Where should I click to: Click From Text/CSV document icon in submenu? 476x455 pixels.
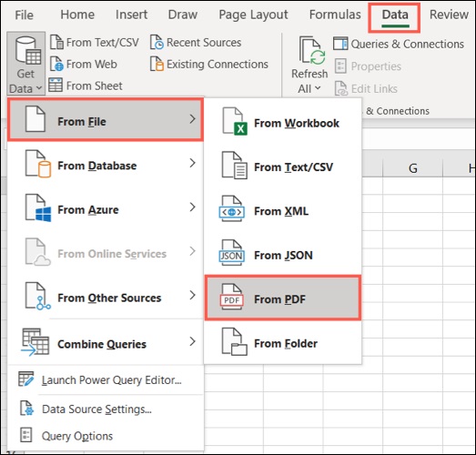point(234,165)
